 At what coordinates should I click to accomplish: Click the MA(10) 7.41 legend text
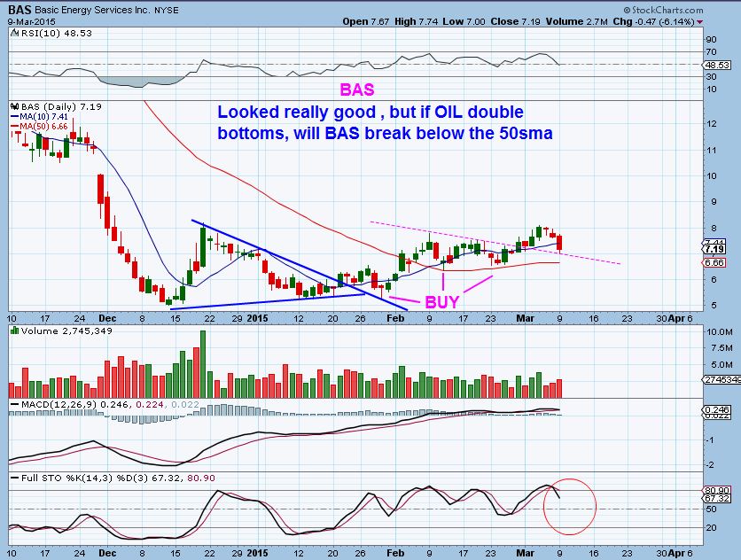[x=44, y=117]
